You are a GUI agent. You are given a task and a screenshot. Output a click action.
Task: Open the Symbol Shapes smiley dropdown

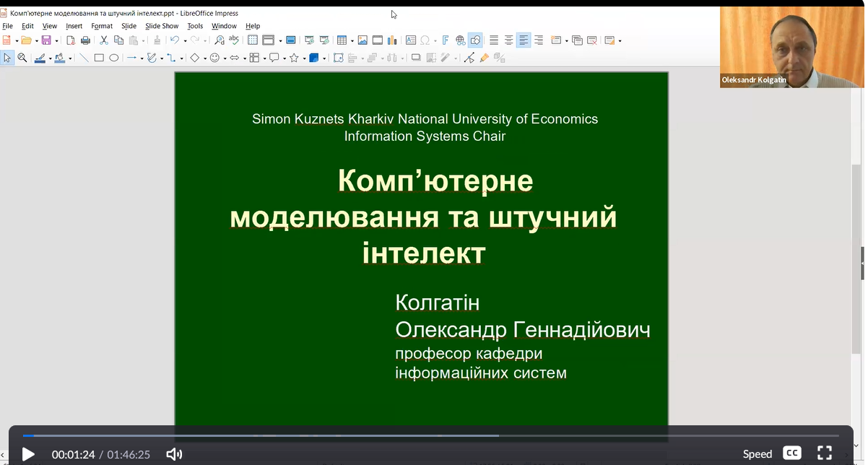[x=225, y=58]
